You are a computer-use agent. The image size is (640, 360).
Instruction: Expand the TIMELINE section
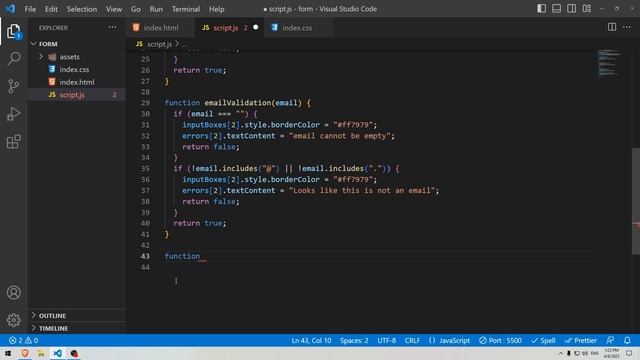tap(77, 328)
